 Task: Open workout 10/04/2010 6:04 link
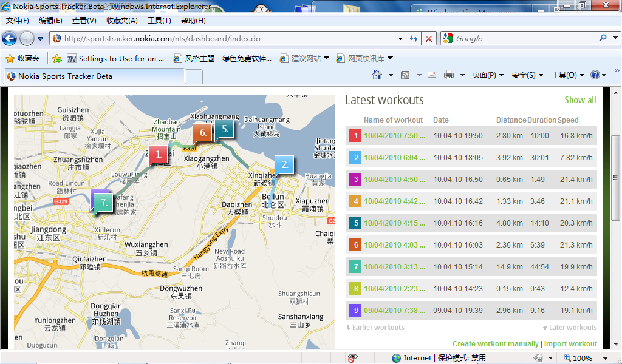tap(394, 158)
